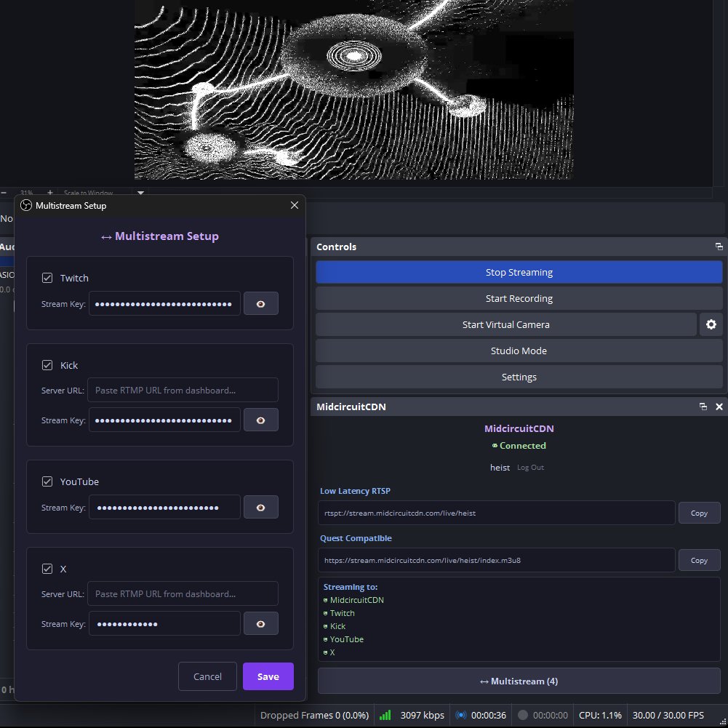Log Out of heist account
The width and height of the screenshot is (728, 728).
point(530,468)
